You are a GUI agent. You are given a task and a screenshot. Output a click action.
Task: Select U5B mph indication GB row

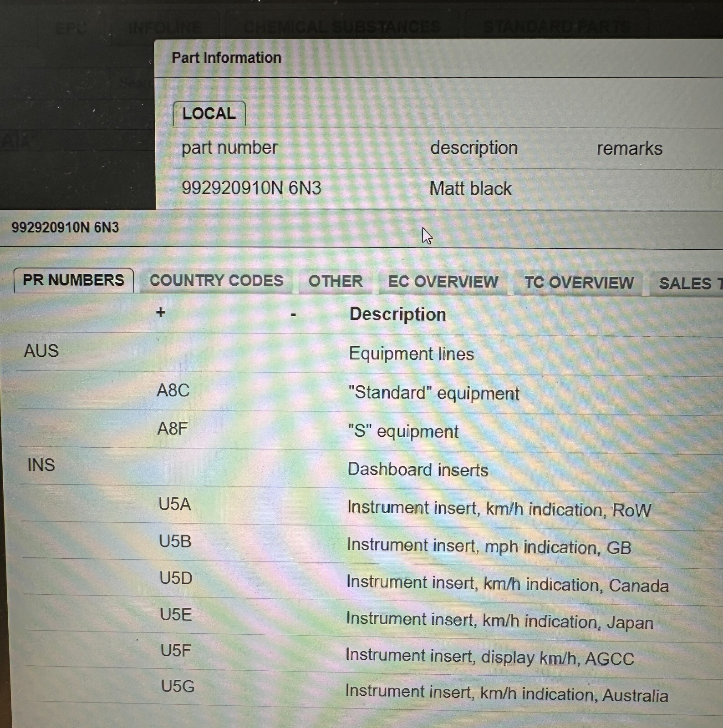click(489, 546)
